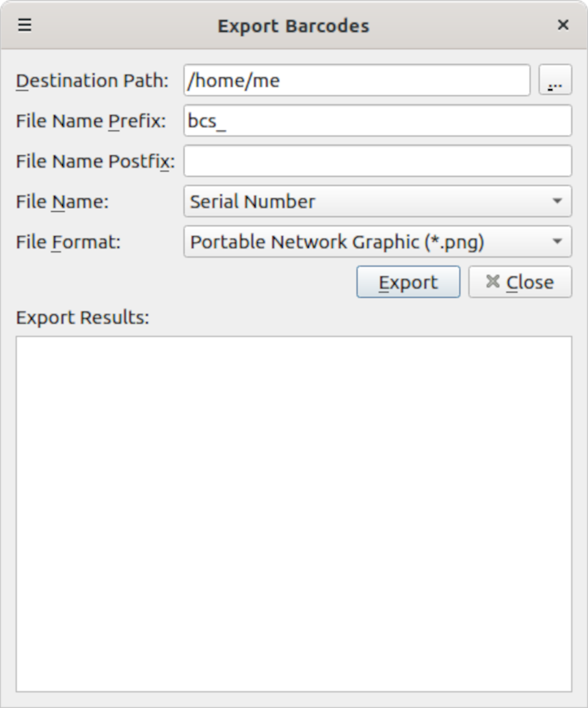Click the empty File Name Postfix field
This screenshot has width=588, height=708.
[x=377, y=161]
